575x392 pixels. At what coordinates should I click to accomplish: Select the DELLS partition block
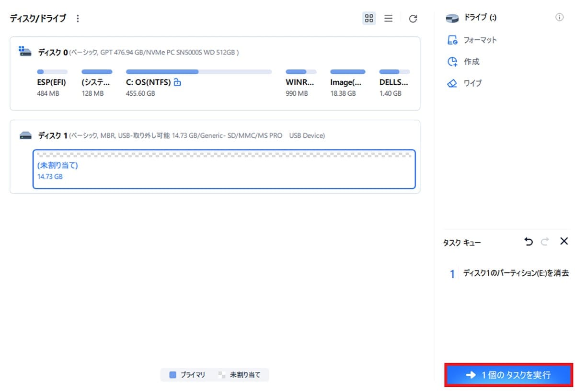click(x=393, y=81)
